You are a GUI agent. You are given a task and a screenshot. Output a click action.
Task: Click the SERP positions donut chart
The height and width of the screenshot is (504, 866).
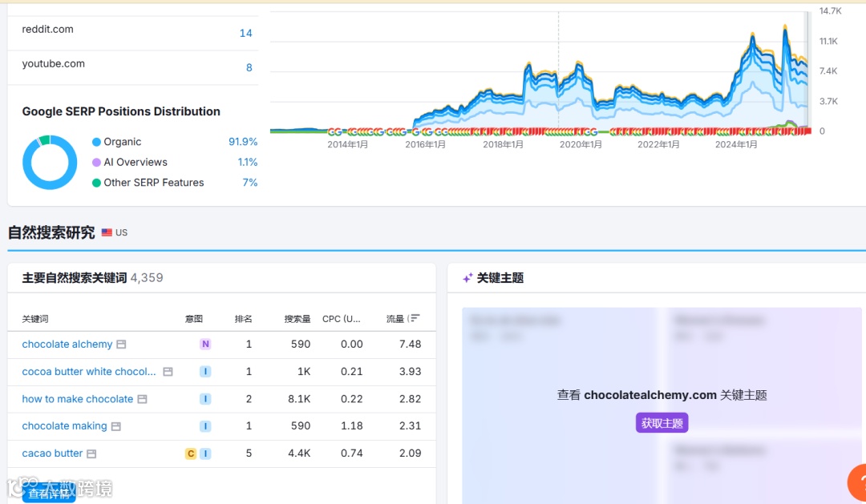click(x=50, y=163)
